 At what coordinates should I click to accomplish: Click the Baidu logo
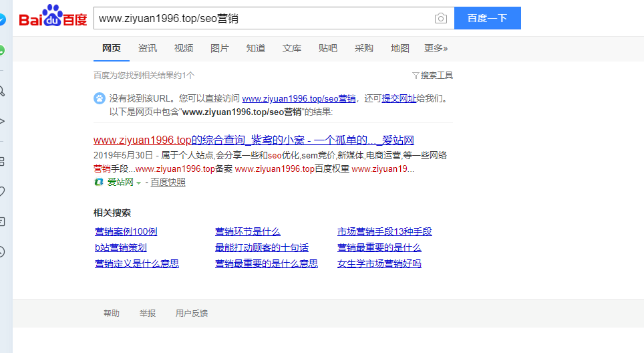point(53,16)
